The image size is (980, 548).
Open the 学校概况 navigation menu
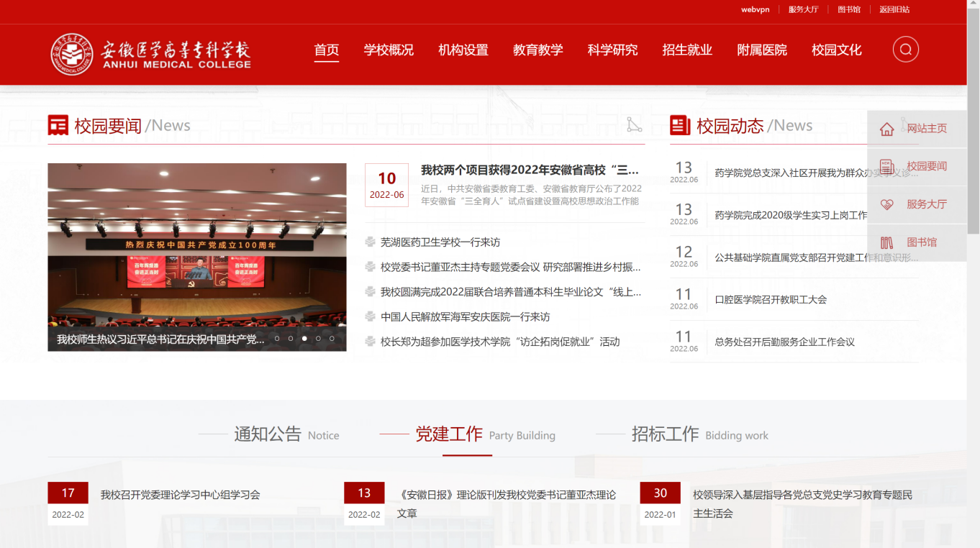pos(389,50)
